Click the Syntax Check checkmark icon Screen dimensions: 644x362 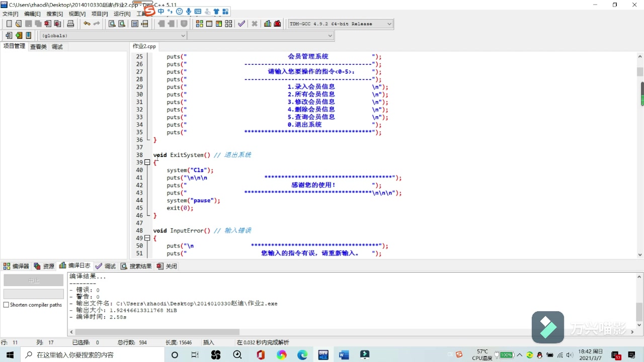(x=242, y=24)
